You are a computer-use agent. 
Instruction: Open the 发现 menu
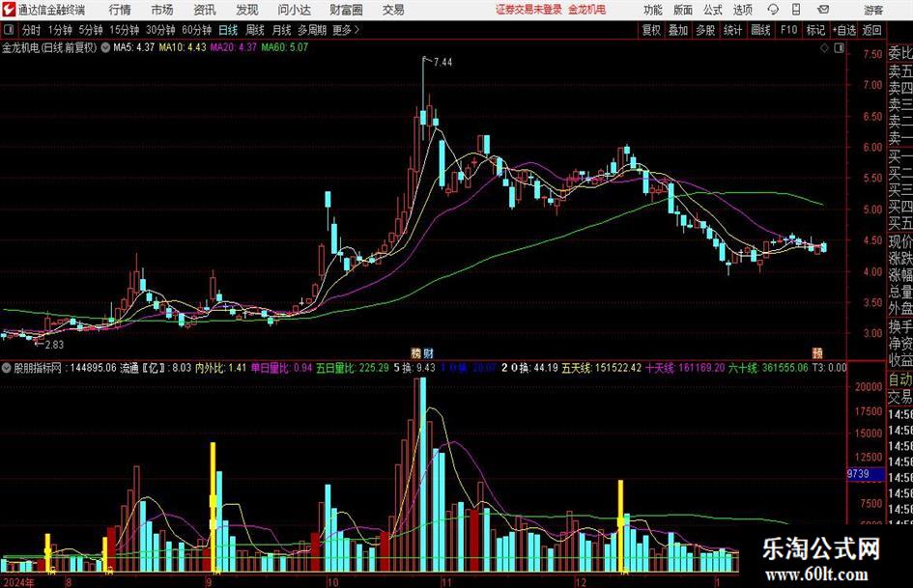coord(247,10)
